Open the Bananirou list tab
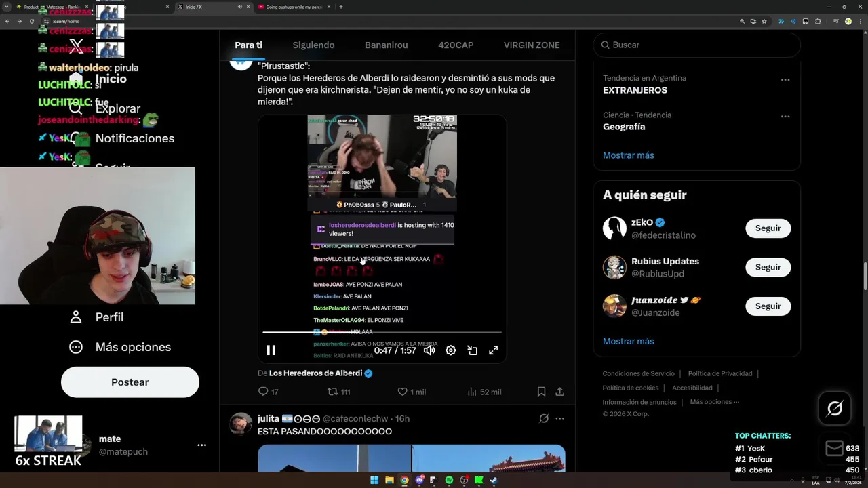This screenshot has width=868, height=488. 386,45
